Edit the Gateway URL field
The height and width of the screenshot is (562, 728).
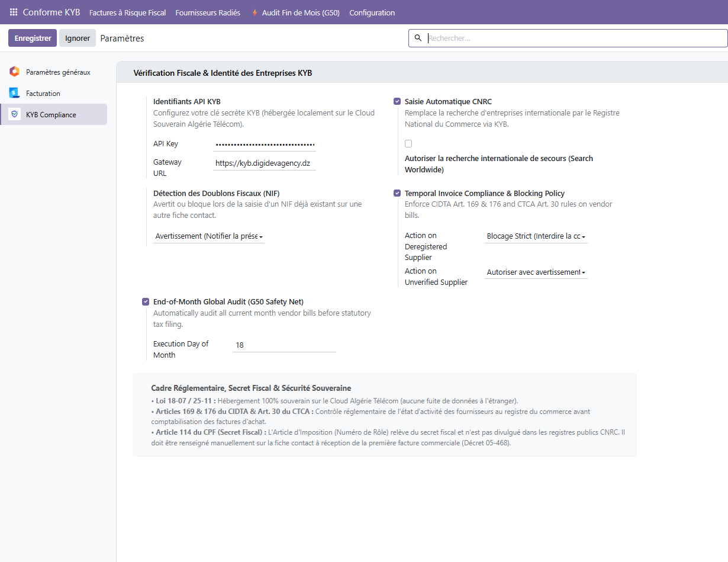pos(265,163)
